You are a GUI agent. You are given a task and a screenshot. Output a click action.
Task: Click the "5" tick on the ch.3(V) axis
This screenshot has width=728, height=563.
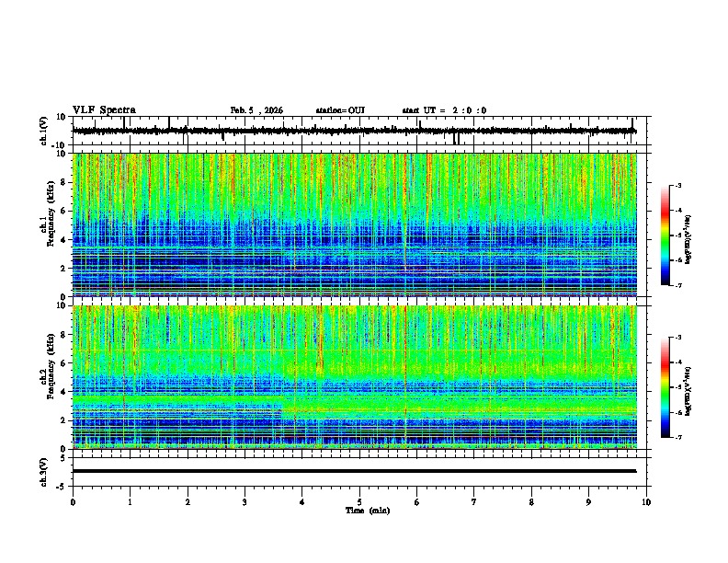[x=64, y=457]
